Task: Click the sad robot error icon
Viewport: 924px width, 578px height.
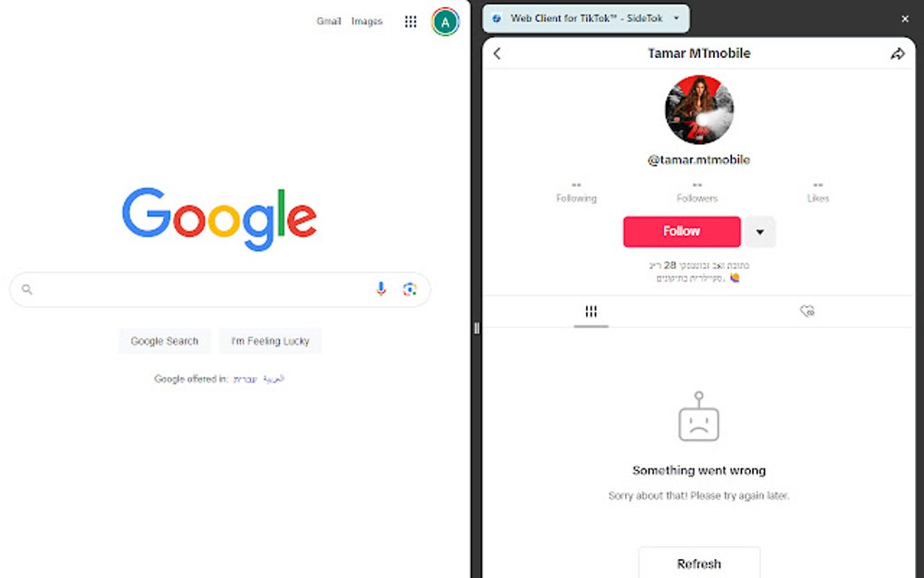Action: [698, 417]
